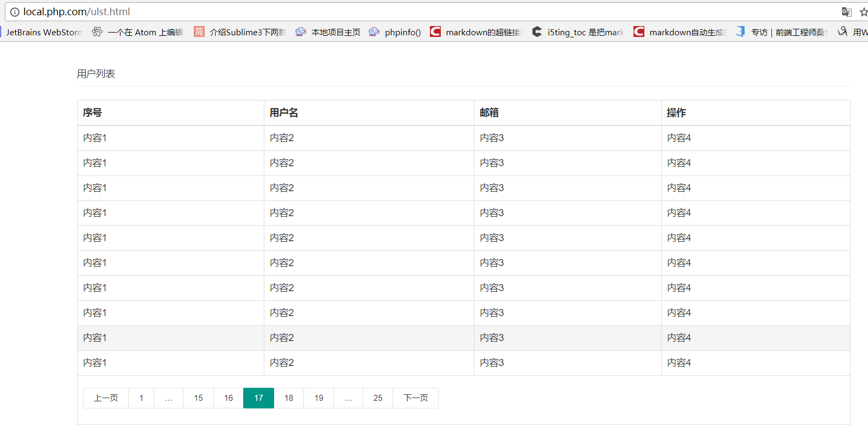This screenshot has width=868, height=441.
Task: Click the site info icon in address bar
Action: 15,12
